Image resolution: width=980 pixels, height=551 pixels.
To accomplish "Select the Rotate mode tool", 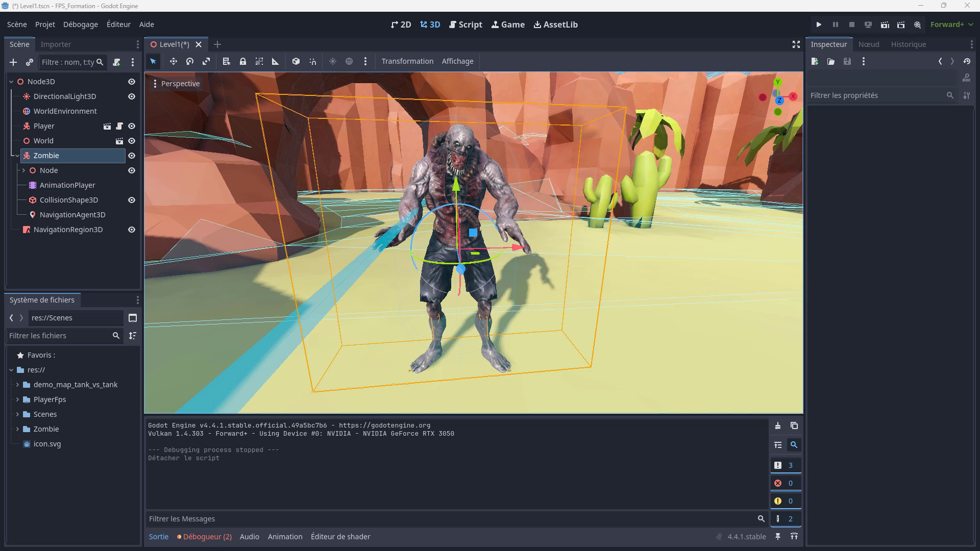I will [190, 61].
